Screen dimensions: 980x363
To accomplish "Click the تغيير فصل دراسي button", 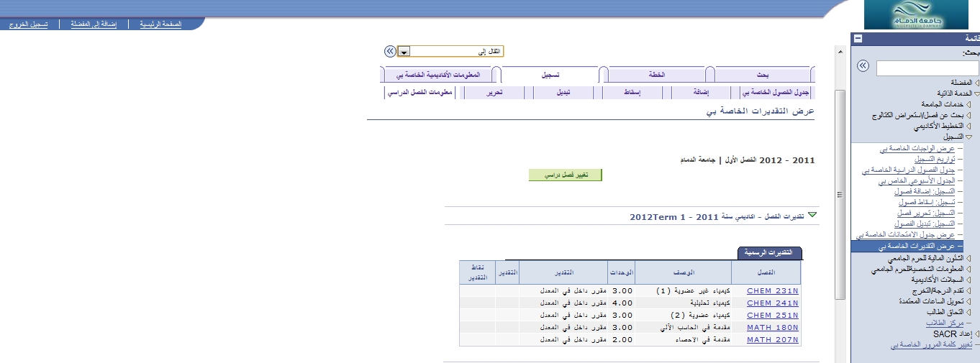I will [x=565, y=175].
